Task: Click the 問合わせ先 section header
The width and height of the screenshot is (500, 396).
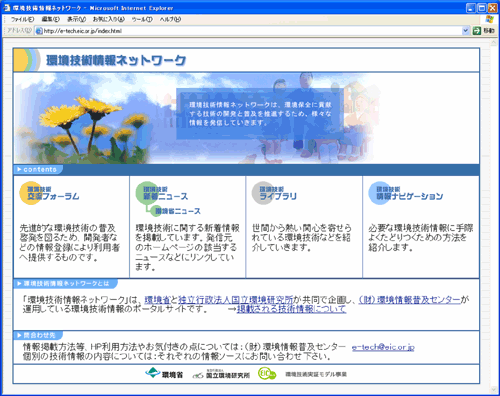Action: pos(38,335)
